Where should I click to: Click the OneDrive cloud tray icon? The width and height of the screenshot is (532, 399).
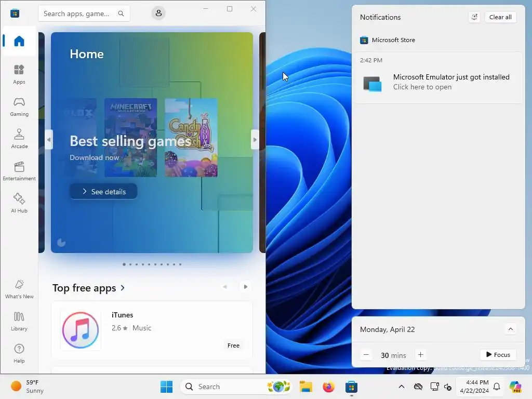(418, 387)
